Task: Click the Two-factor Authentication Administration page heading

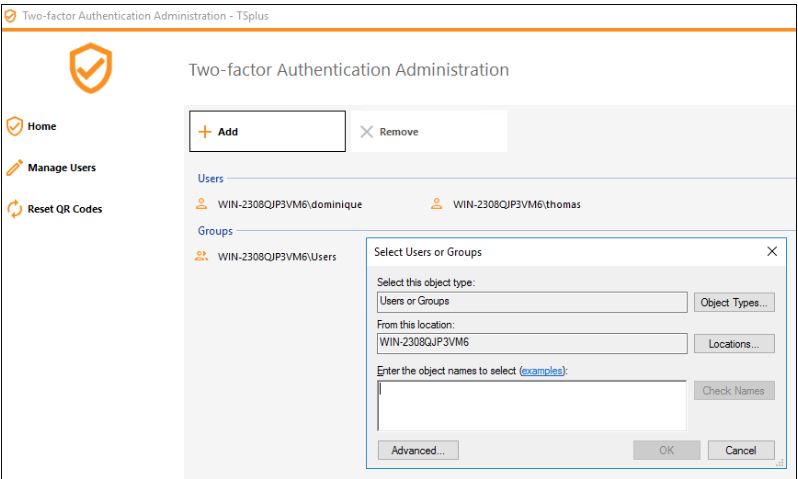Action: [349, 70]
